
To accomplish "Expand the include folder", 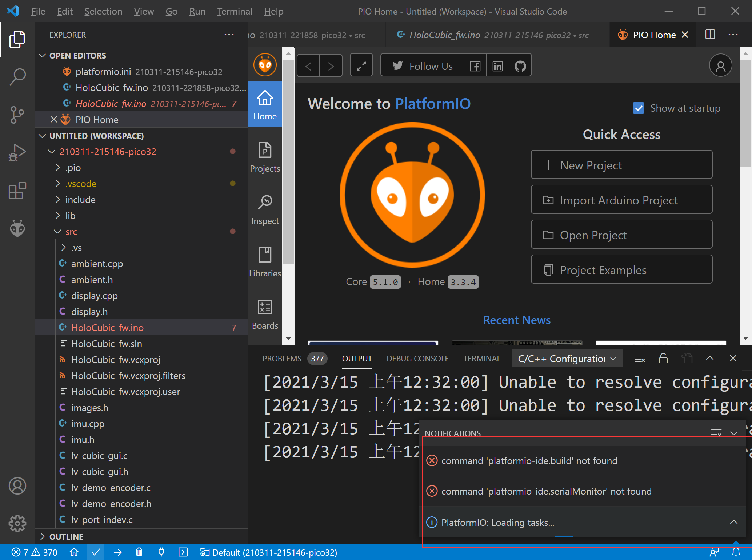I will click(x=80, y=200).
